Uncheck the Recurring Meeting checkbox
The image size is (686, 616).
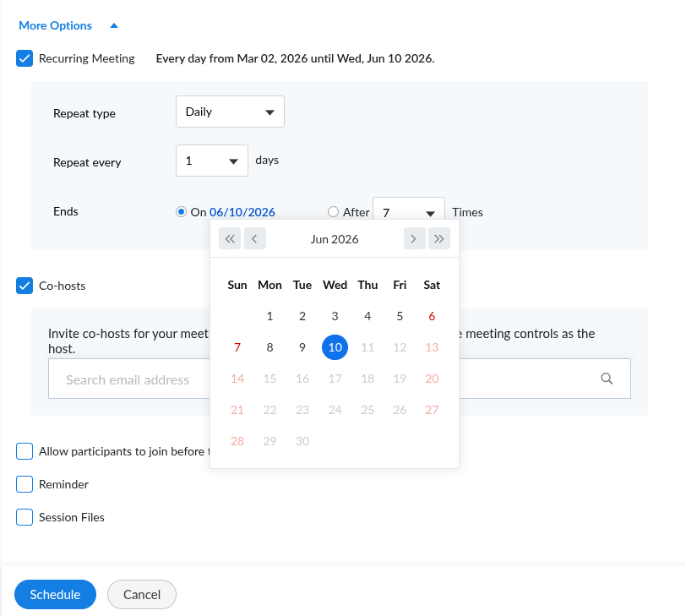pyautogui.click(x=24, y=58)
